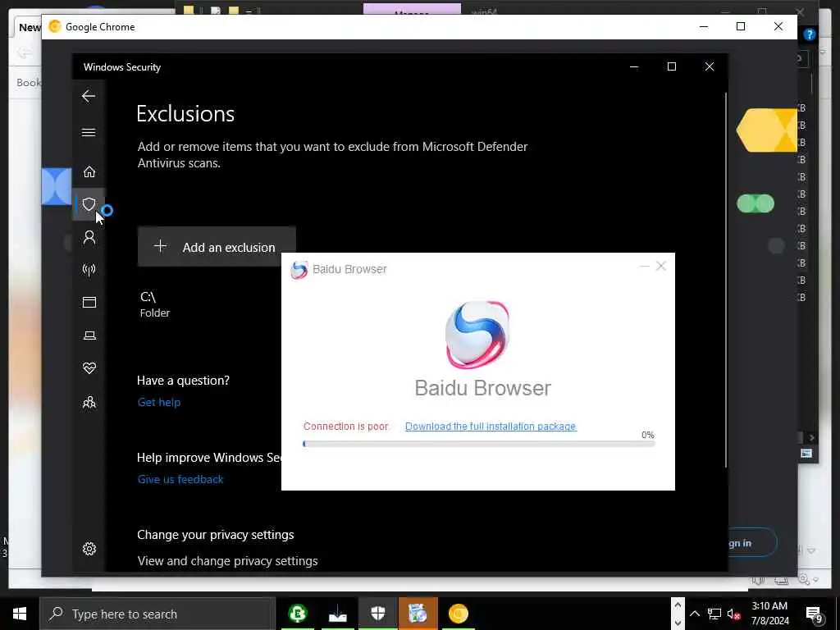
Task: Click the taskbar Type here to search box
Action: click(x=157, y=614)
